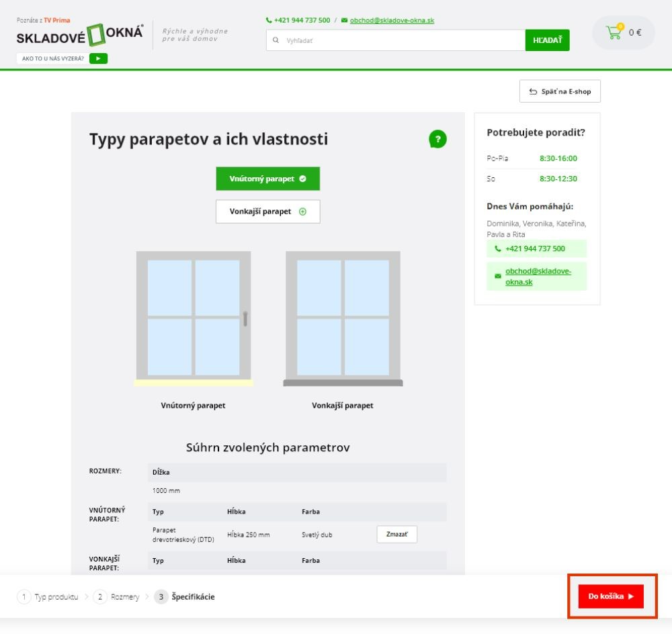Click the phone icon in header
This screenshot has height=634, width=672.
point(269,20)
